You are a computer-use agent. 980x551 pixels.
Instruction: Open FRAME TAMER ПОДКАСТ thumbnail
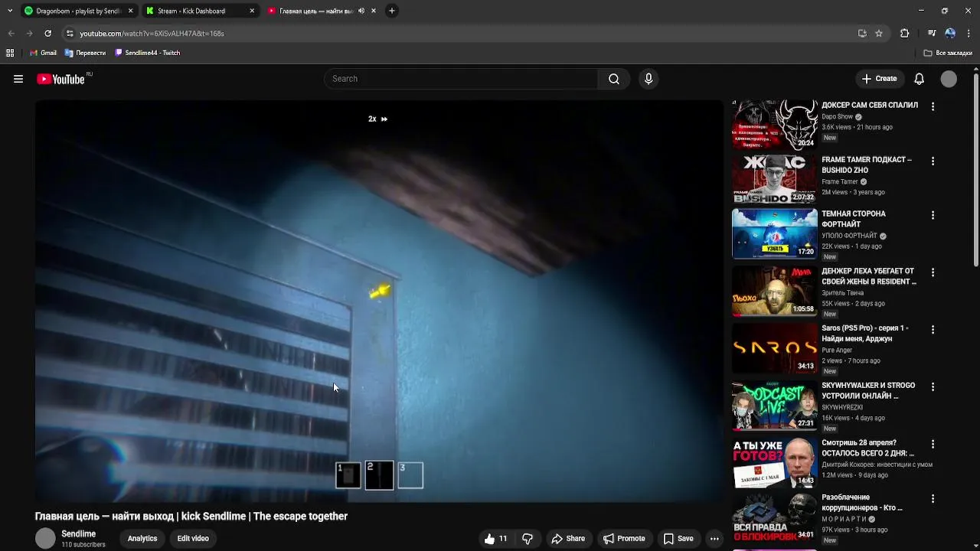pos(775,179)
